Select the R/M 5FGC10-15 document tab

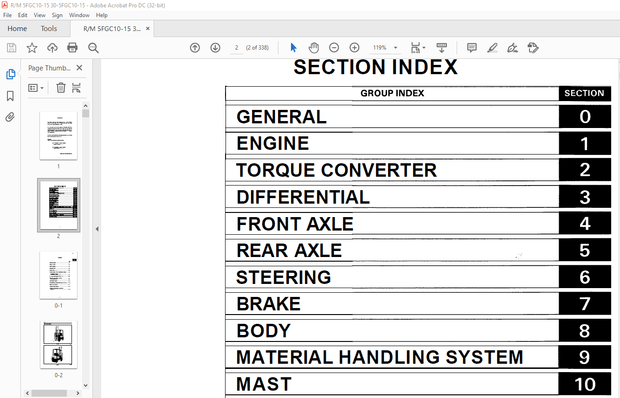tap(112, 28)
